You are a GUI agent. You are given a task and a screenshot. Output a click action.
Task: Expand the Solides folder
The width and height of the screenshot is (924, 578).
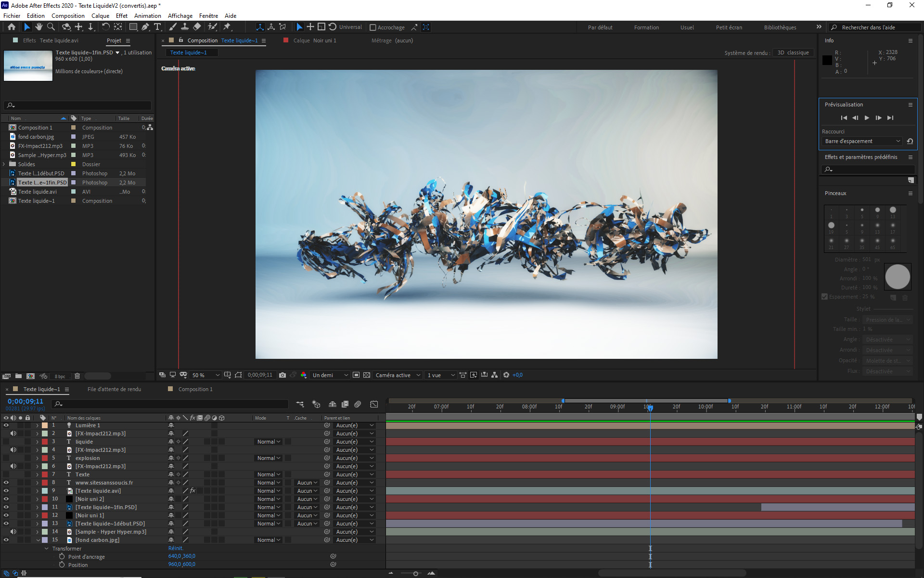4,164
